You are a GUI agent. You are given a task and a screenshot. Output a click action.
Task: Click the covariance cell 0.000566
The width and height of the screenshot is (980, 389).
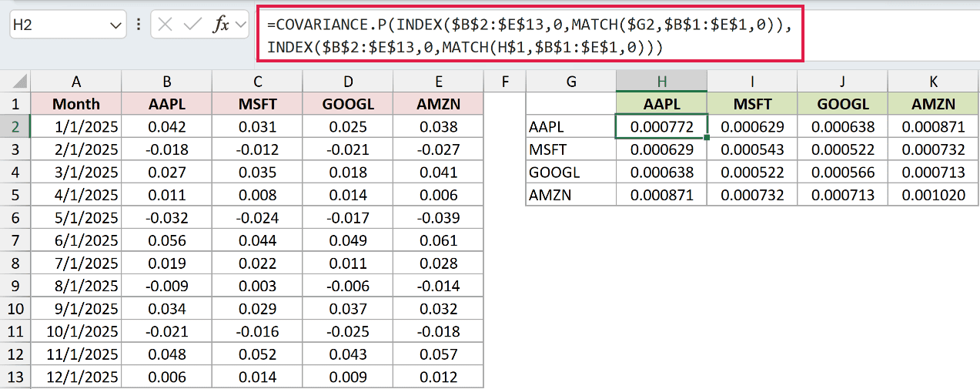point(842,173)
